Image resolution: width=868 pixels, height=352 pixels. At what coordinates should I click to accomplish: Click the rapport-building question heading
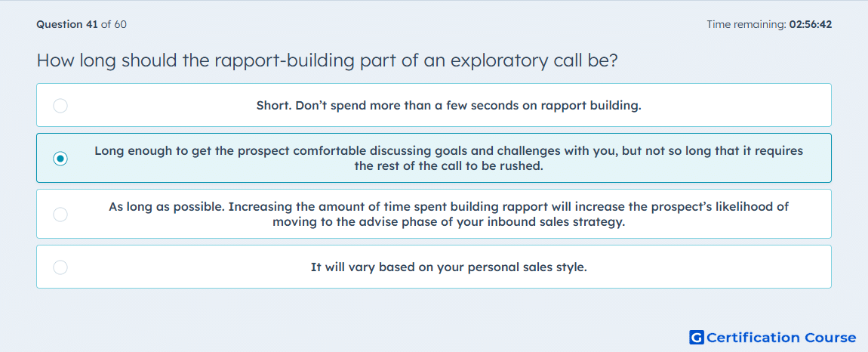tap(327, 60)
